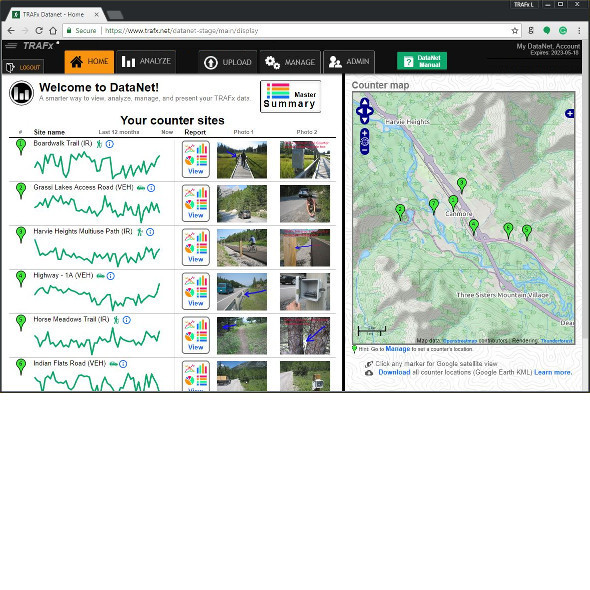View report for Grassi Lakes Access Road
The height and width of the screenshot is (590, 590).
coord(196,203)
